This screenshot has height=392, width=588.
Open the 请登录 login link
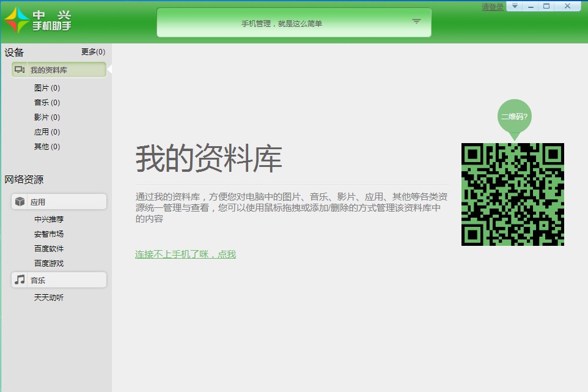click(x=493, y=7)
